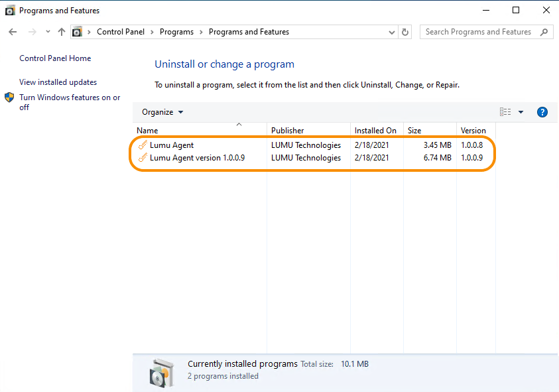Click the Windows features shield icon
559x392 pixels.
tap(9, 97)
